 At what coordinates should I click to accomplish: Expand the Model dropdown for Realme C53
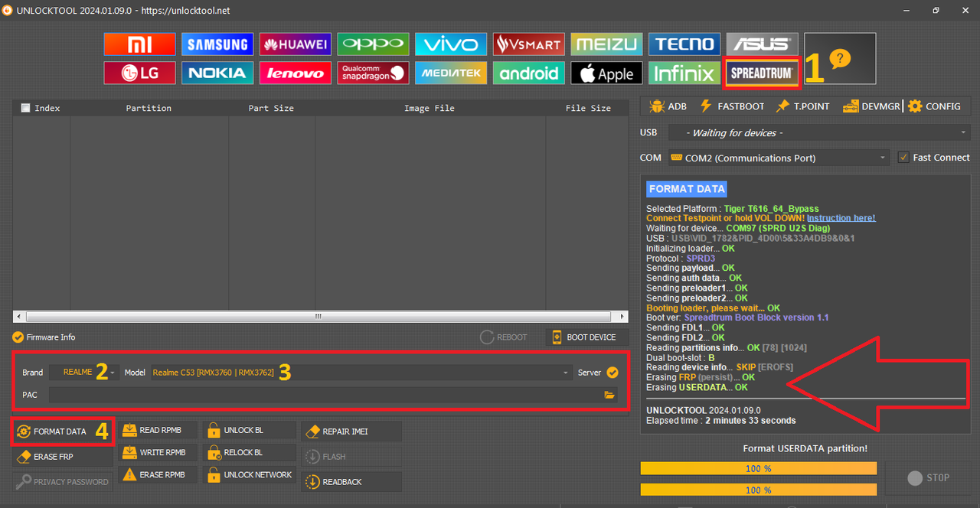(x=361, y=373)
